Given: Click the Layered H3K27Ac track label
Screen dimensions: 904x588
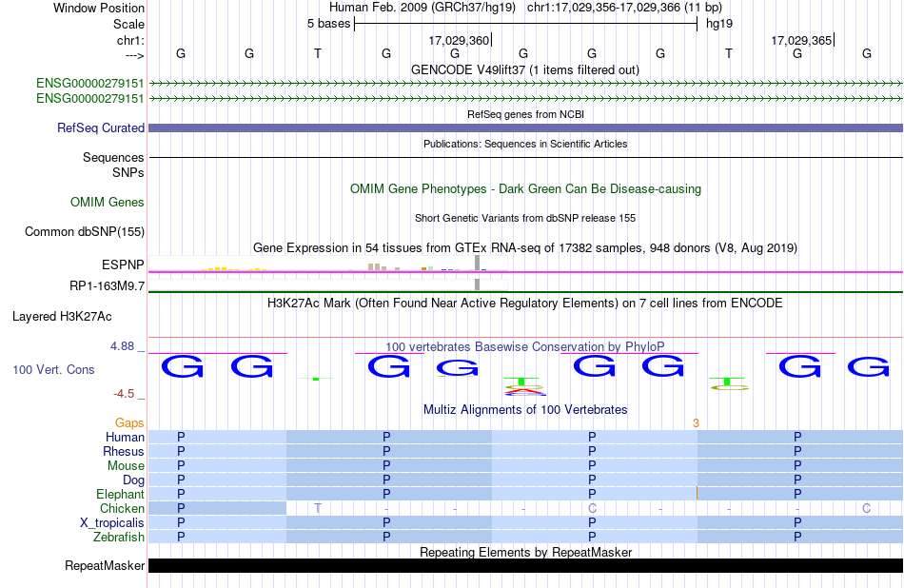Looking at the screenshot, I should [62, 317].
